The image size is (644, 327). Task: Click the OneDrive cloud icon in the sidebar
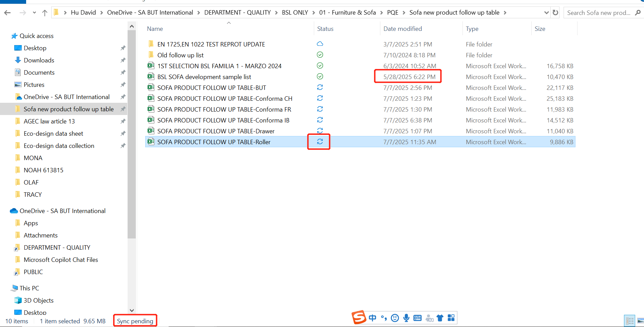pyautogui.click(x=14, y=211)
